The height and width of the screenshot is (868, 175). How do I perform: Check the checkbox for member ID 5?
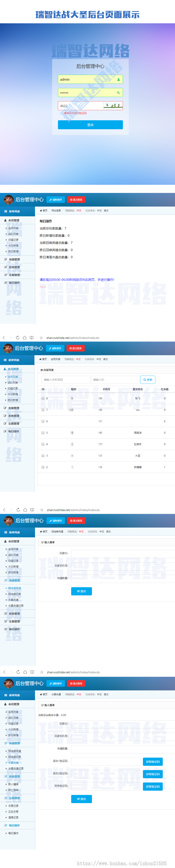coord(43,433)
